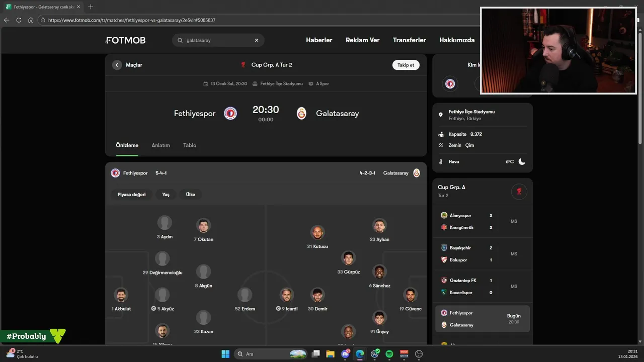Open the Reklam Ver page
The width and height of the screenshot is (644, 362).
(x=362, y=40)
